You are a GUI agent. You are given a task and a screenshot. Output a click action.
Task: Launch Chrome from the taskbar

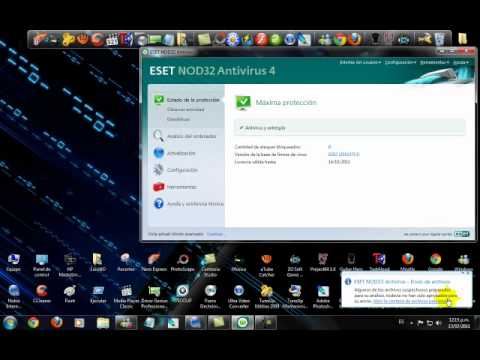(x=33, y=323)
